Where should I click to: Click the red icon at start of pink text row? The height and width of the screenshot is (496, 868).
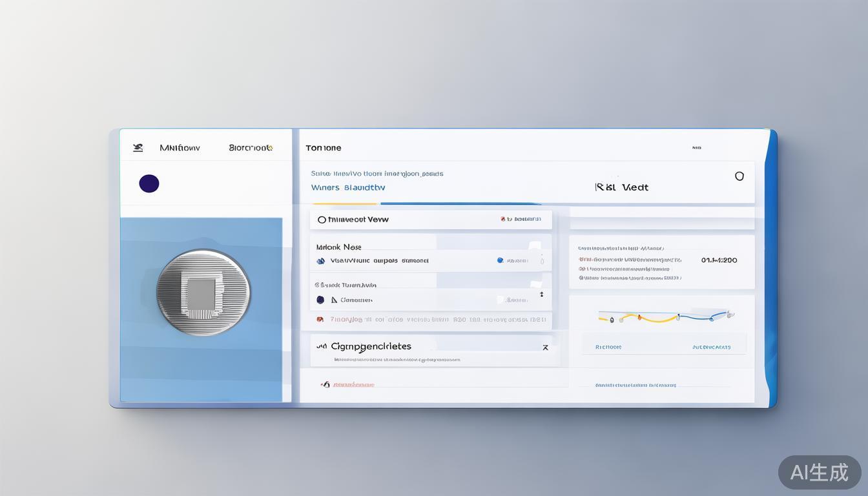click(320, 319)
